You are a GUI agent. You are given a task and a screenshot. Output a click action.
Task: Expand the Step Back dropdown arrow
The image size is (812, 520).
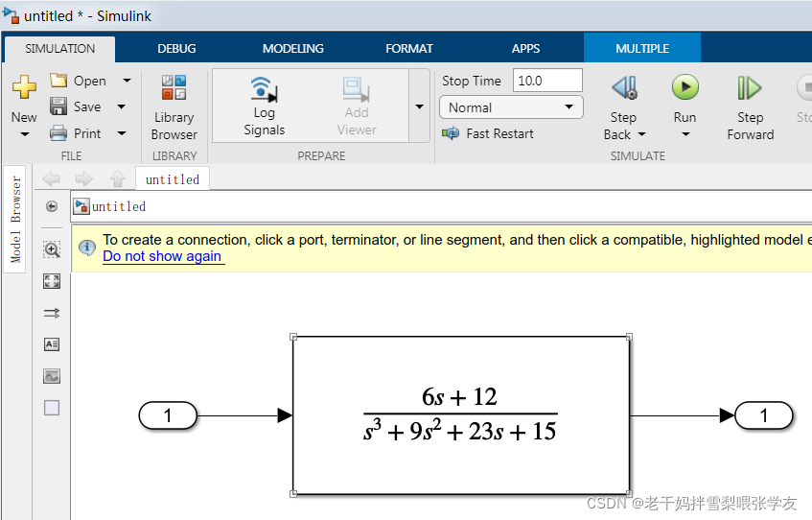[642, 134]
